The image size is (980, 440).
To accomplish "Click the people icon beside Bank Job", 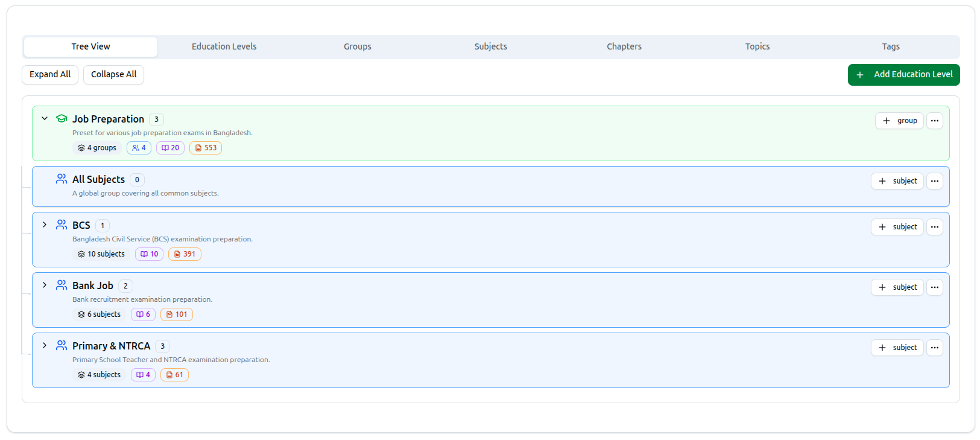I will 62,285.
